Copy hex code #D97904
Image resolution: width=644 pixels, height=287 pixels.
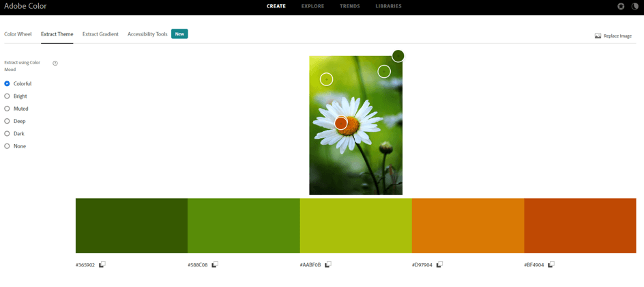pos(439,264)
